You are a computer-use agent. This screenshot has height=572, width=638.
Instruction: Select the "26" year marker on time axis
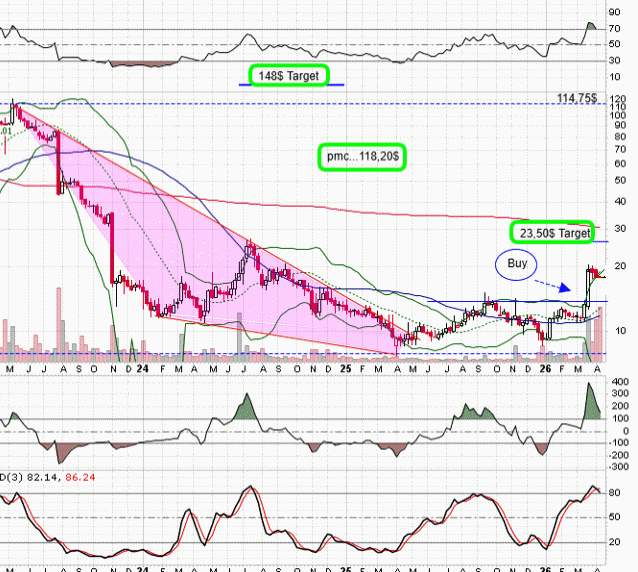coord(544,368)
